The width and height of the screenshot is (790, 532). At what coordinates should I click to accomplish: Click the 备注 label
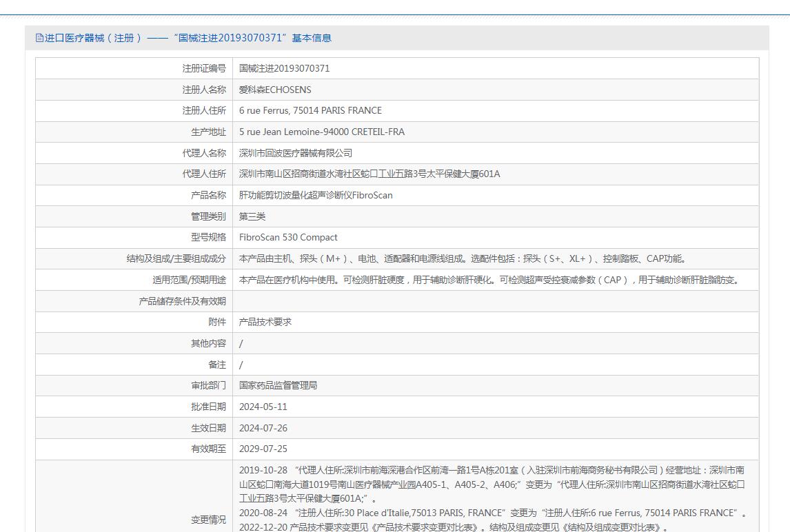217,365
